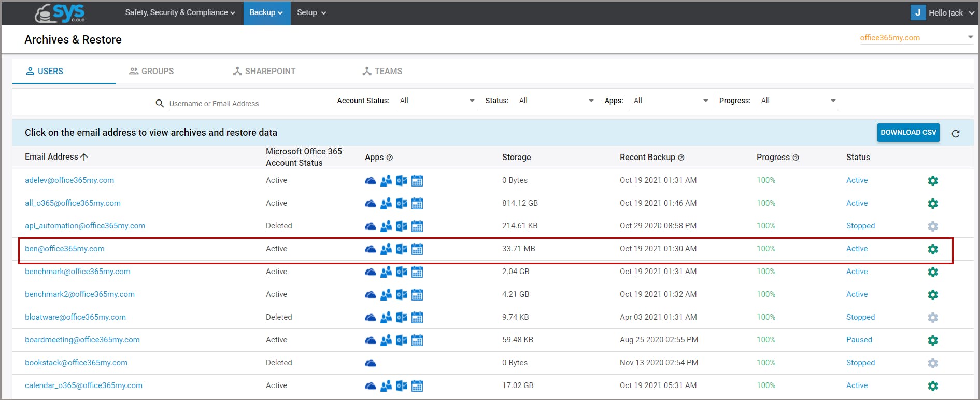Open gear icon for benchmark@office365my.com row

pos(933,272)
